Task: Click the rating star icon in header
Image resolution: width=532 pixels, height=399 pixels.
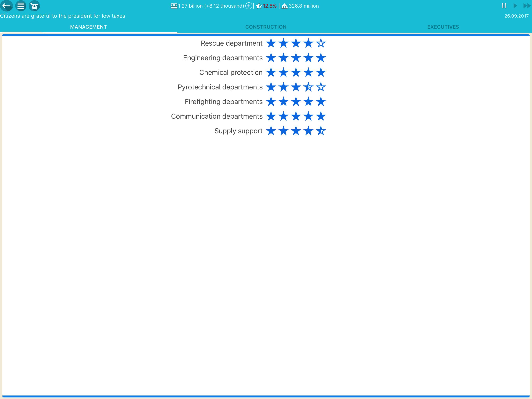Action: [259, 6]
